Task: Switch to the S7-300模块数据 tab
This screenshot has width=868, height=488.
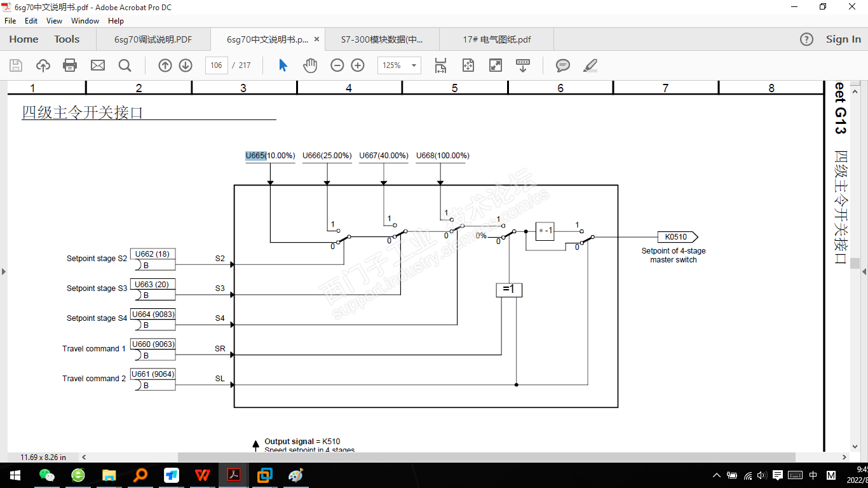Action: click(x=382, y=39)
